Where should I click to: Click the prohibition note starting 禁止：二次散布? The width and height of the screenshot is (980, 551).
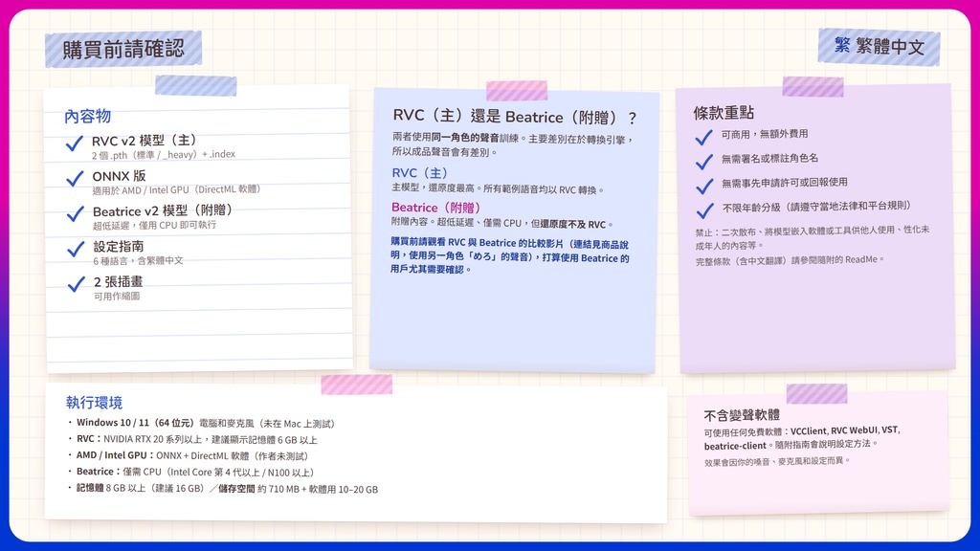(x=813, y=237)
